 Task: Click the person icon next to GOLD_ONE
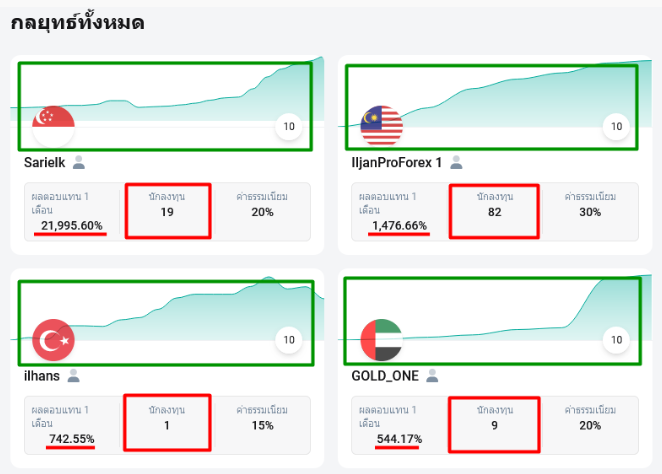432,376
